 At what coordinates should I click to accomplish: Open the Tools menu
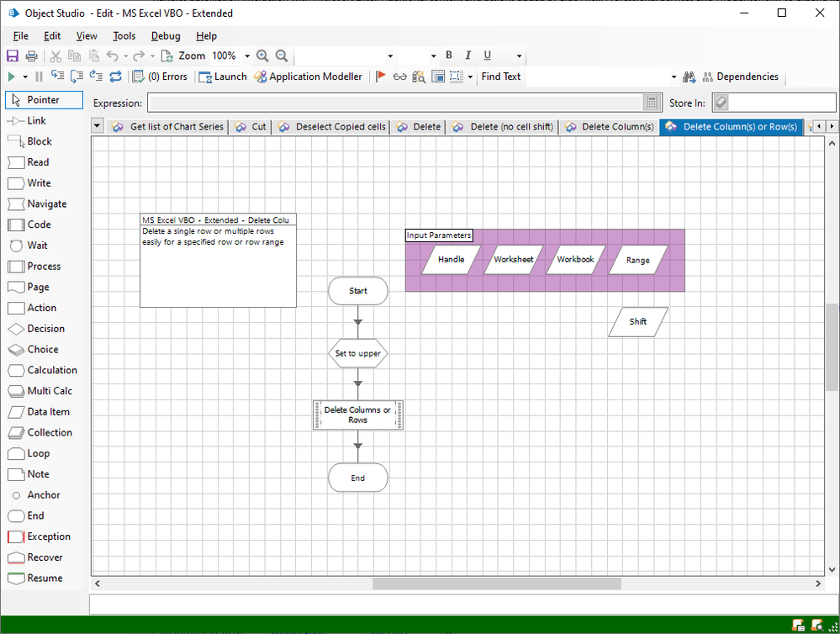[124, 36]
